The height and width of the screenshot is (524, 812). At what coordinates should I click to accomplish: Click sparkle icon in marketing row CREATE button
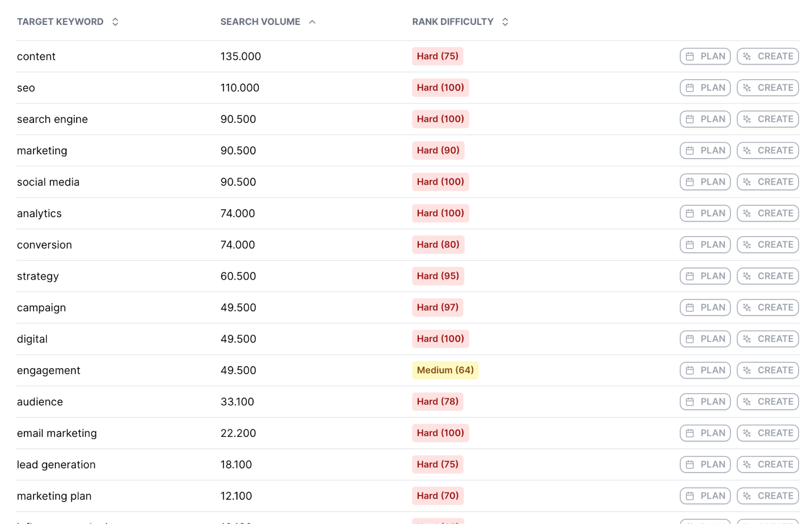click(x=747, y=151)
